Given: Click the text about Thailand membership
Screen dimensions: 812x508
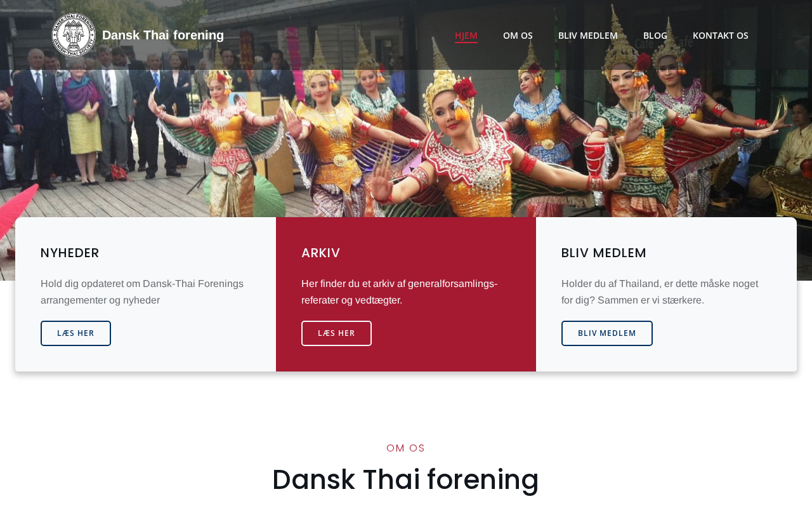Looking at the screenshot, I should [x=660, y=292].
